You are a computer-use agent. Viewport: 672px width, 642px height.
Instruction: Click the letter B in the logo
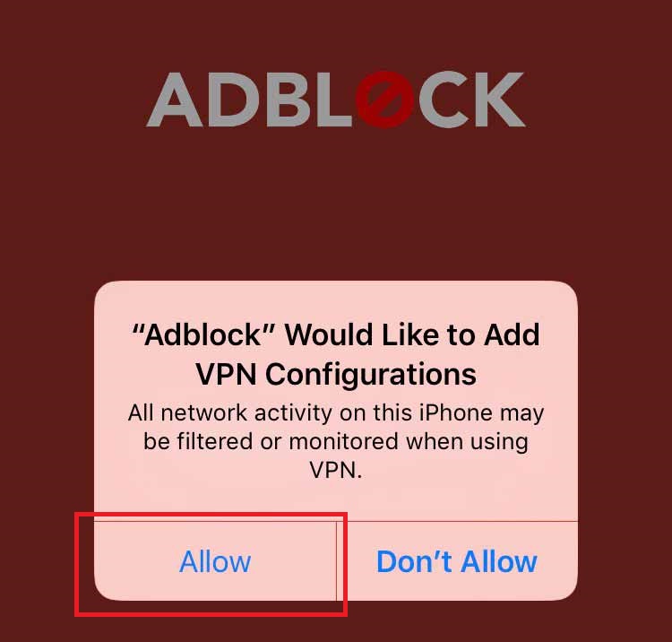[288, 100]
